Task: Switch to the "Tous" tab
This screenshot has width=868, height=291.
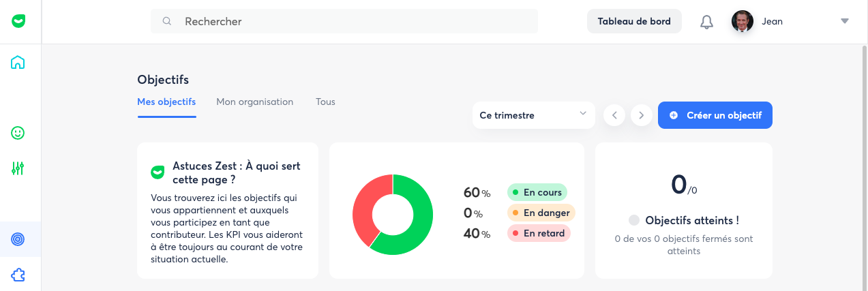Action: coord(325,102)
